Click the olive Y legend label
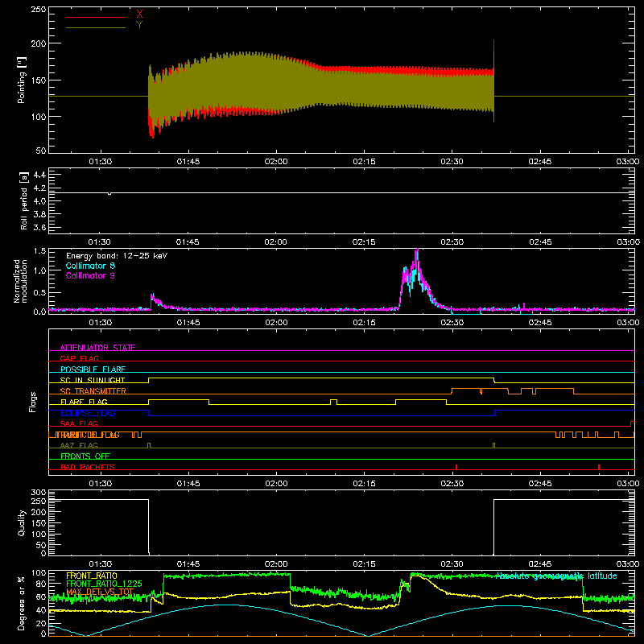The height and width of the screenshot is (644, 644). click(x=139, y=25)
